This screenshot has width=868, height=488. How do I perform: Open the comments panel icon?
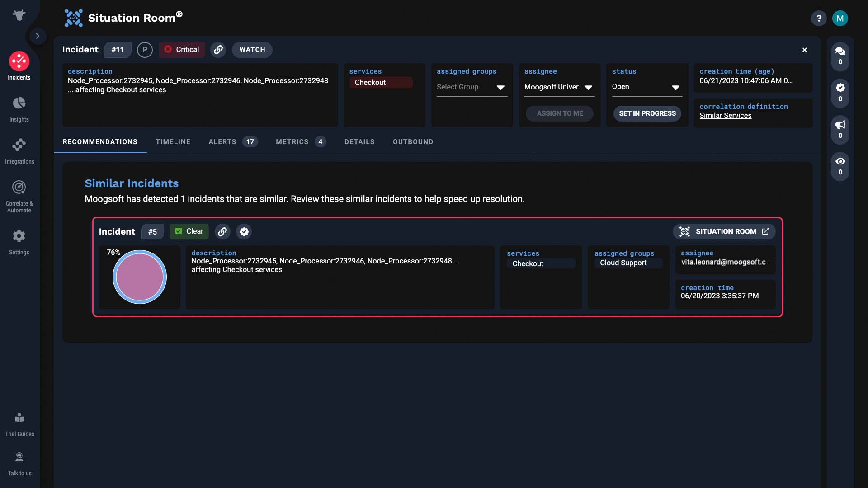[840, 56]
